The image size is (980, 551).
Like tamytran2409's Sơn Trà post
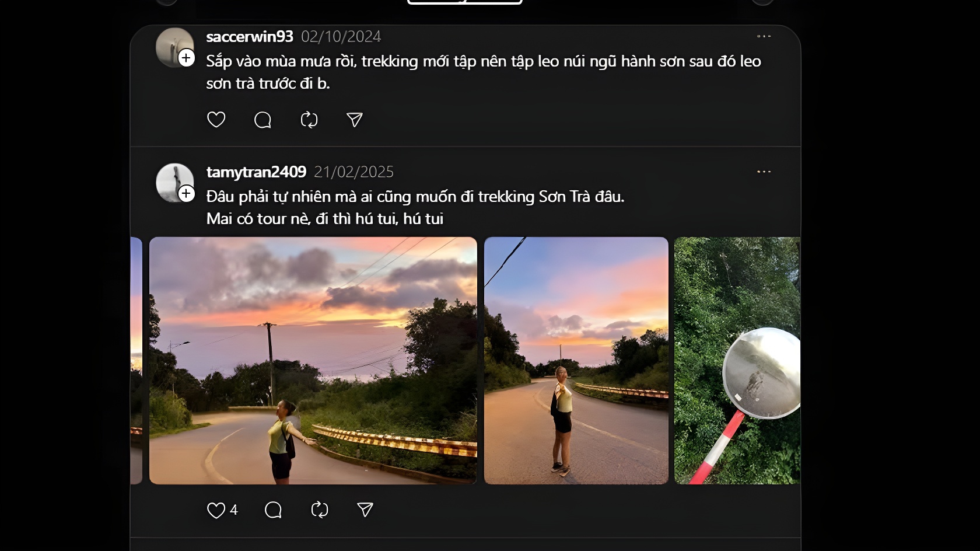[x=216, y=510]
